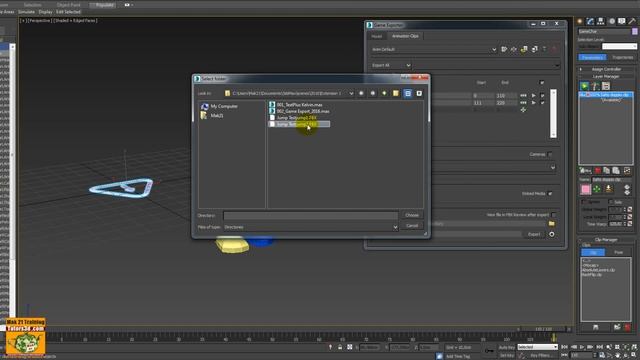This screenshot has width=640, height=360.
Task: Open the Motion command panel tab
Action: pyautogui.click(x=611, y=21)
